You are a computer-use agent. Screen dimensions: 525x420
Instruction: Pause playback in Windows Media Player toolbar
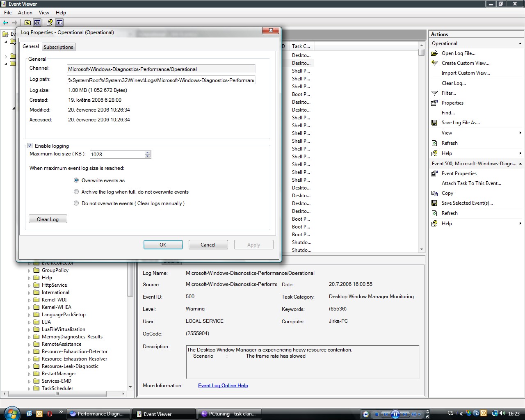pos(395,414)
